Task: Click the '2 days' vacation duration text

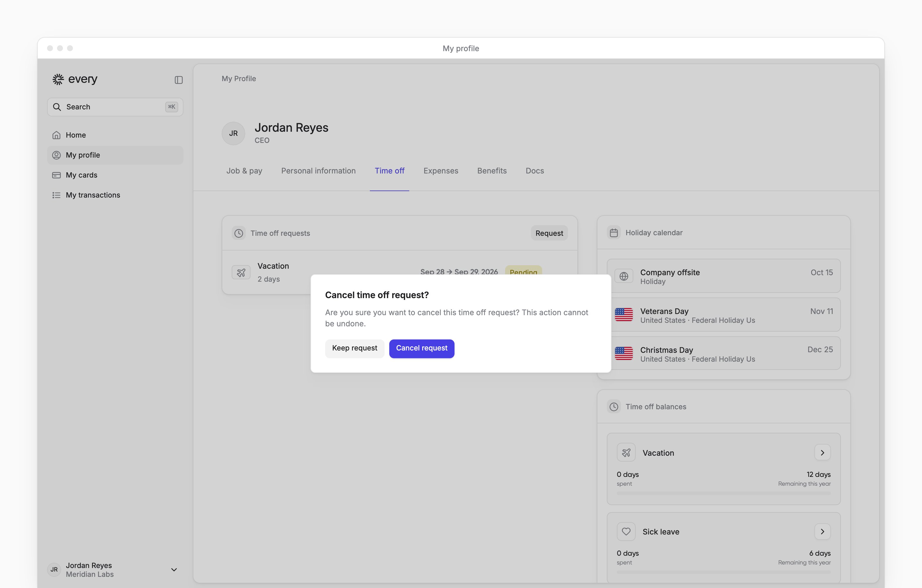Action: (x=268, y=279)
